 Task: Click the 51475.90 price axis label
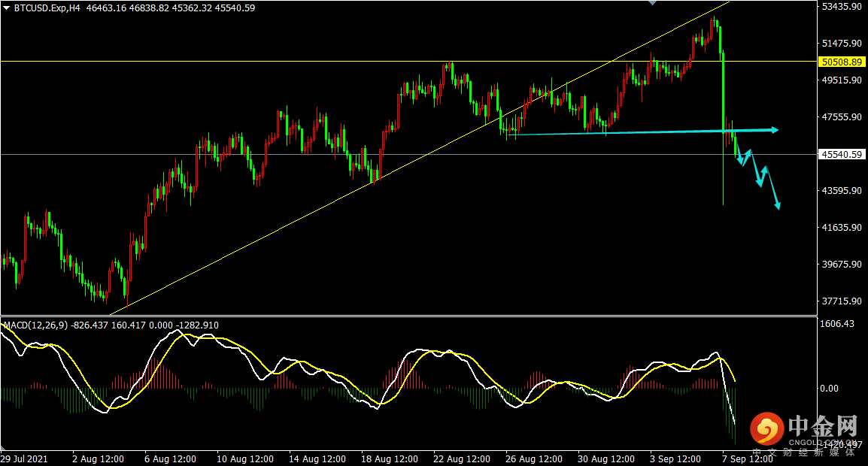[x=842, y=43]
